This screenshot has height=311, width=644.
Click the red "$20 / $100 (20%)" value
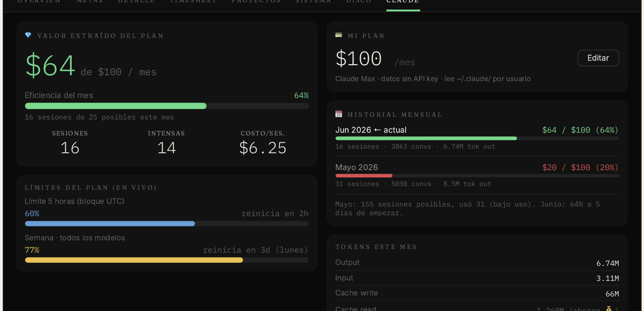click(x=581, y=167)
